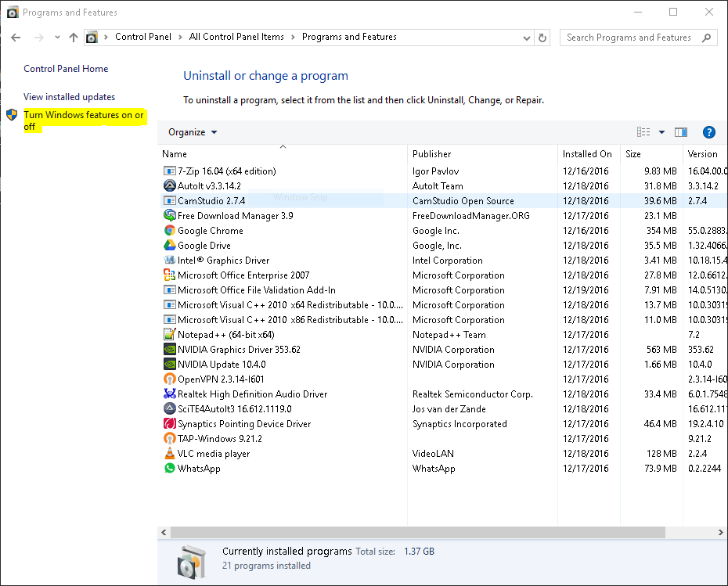Go up one level arrow
728x586 pixels.
tap(74, 38)
